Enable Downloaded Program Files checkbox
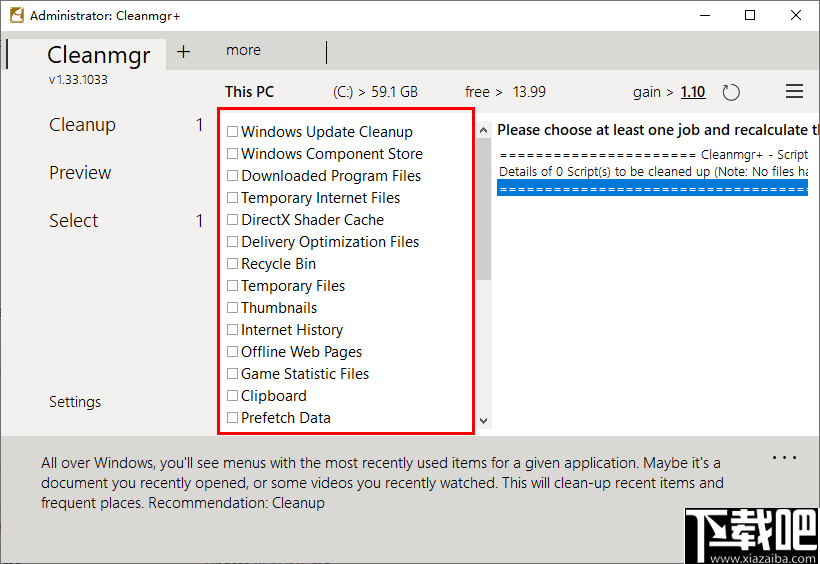820x564 pixels. [232, 175]
